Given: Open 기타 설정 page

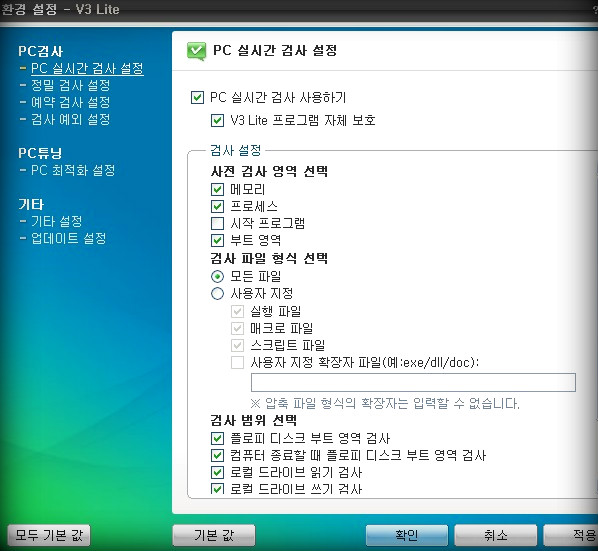Looking at the screenshot, I should [x=56, y=221].
